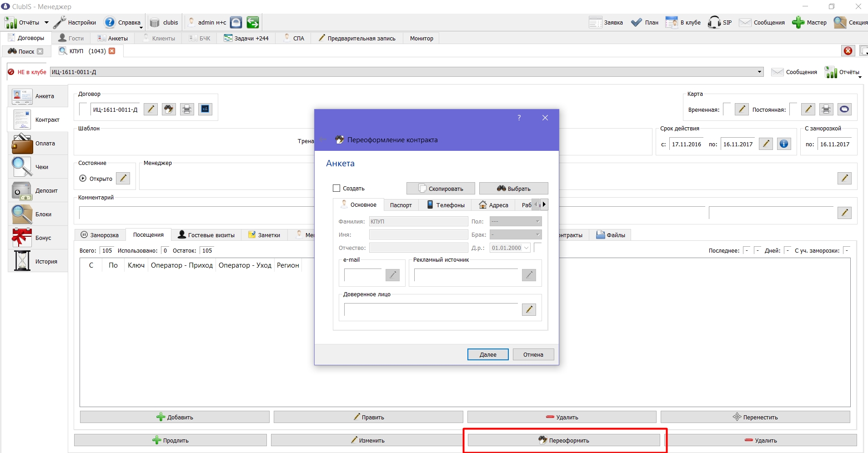Screen dimensions: 868x453
Task: Open the История hourglass sidebar icon
Action: click(x=22, y=261)
